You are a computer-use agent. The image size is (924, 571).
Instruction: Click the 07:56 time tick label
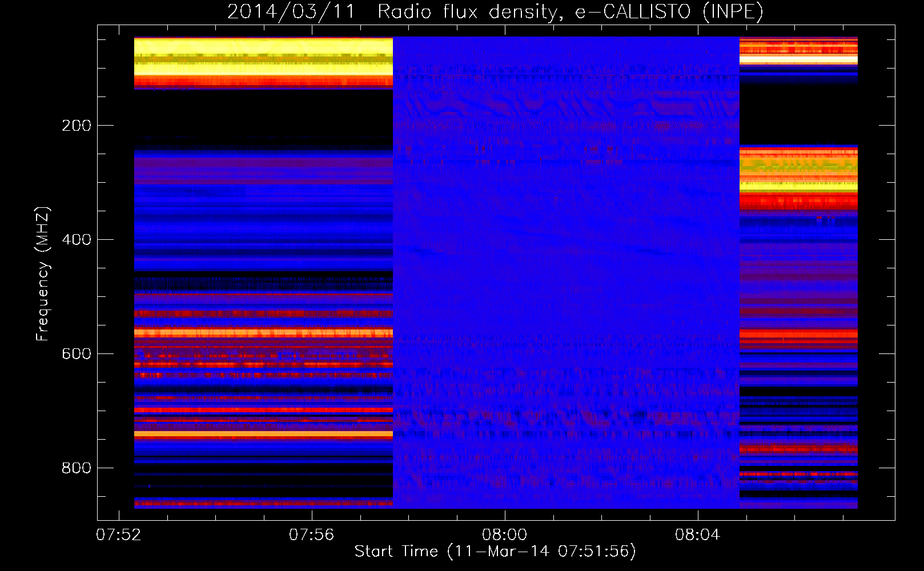pos(311,535)
